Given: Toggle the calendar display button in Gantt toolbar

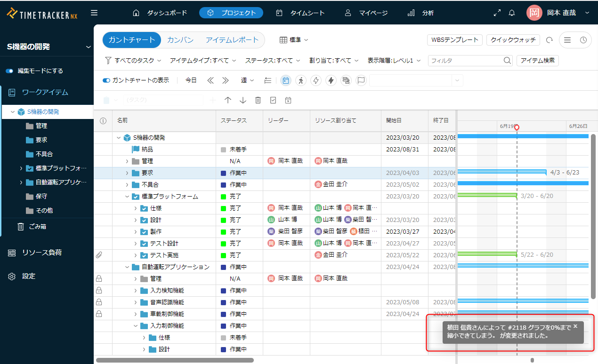Looking at the screenshot, I should pos(286,80).
